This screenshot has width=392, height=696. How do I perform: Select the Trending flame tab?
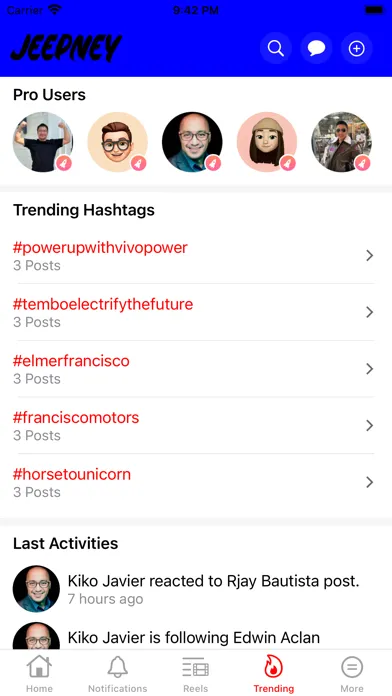coord(273,674)
